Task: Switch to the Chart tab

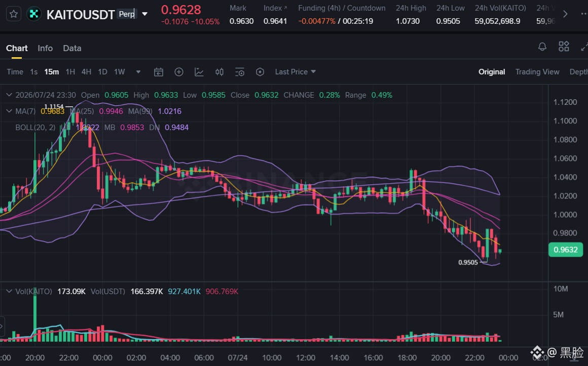Action: click(17, 48)
